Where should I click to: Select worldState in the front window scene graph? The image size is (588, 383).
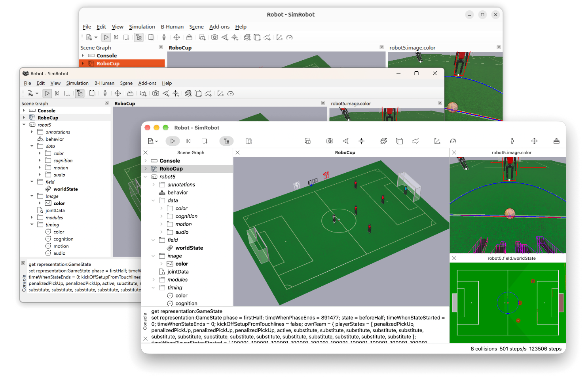[x=189, y=248]
